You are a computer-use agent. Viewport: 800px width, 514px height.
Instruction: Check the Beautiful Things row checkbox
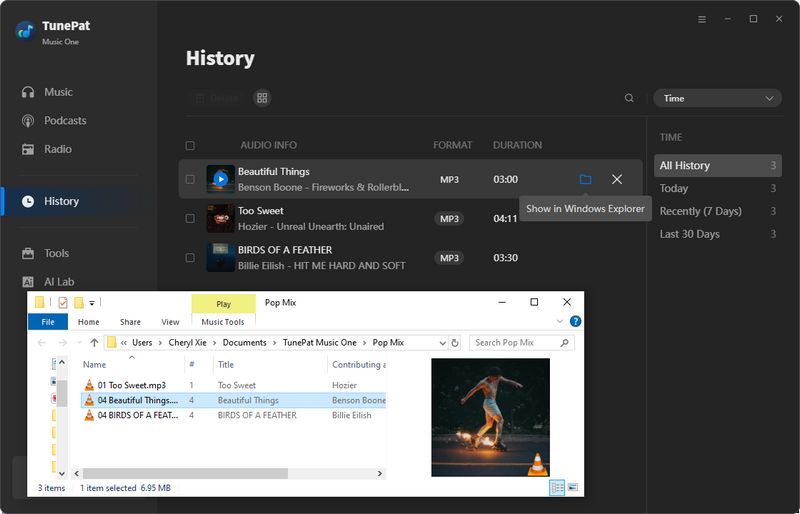(190, 179)
